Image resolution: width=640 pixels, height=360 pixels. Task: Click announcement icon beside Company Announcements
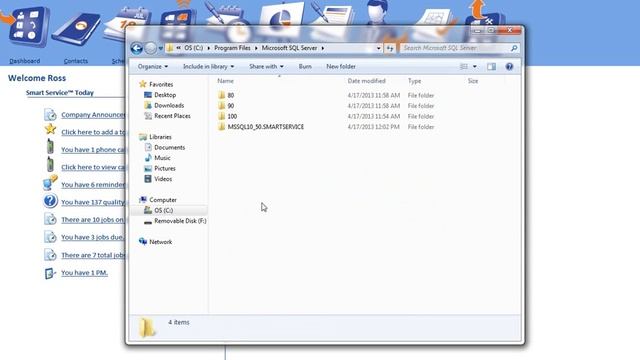50,115
